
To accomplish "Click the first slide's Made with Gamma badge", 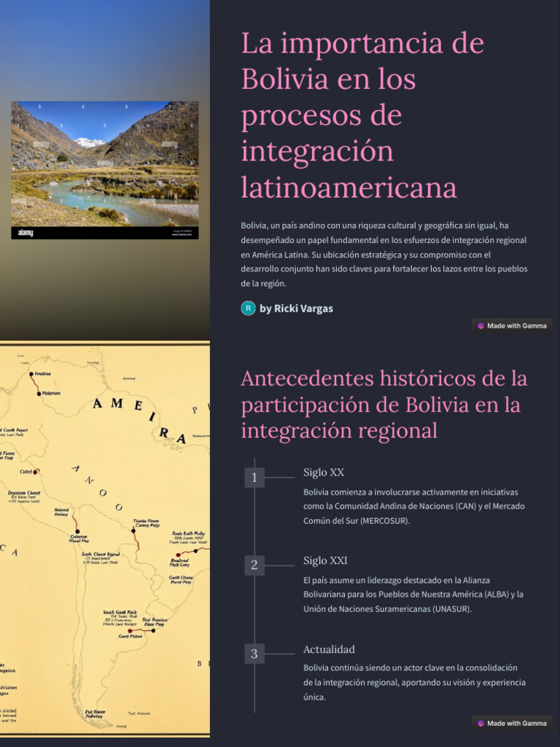I will tap(513, 326).
